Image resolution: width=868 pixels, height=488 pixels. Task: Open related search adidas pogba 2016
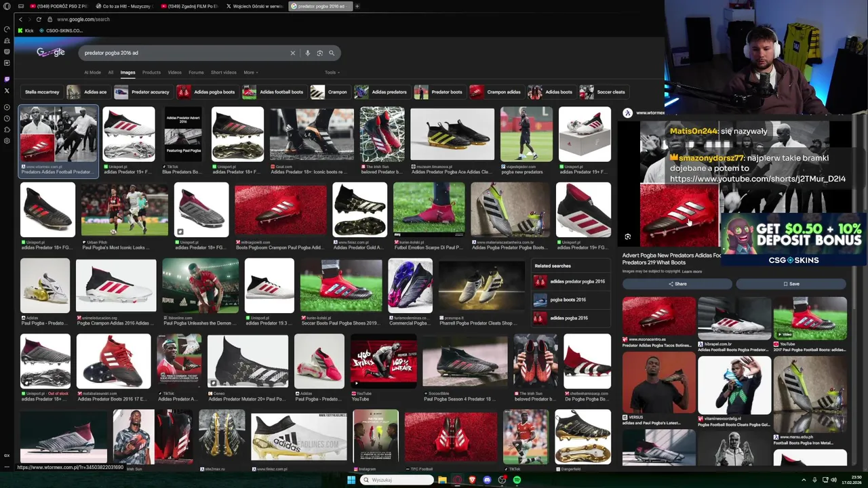pyautogui.click(x=571, y=318)
